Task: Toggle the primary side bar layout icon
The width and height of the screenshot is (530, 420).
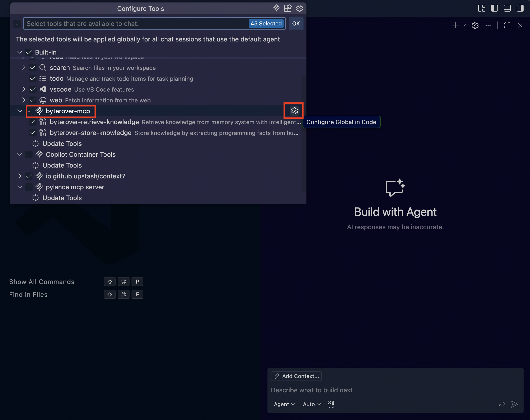Action: 494,8
